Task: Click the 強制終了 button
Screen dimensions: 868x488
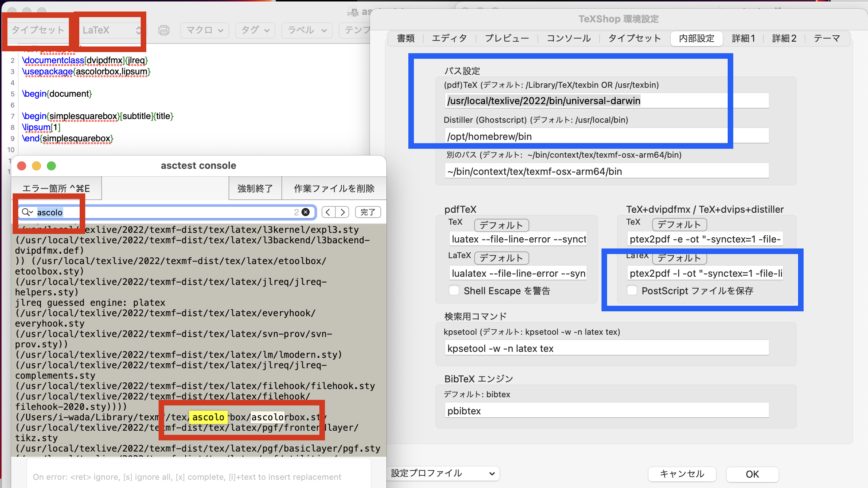Action: (255, 189)
